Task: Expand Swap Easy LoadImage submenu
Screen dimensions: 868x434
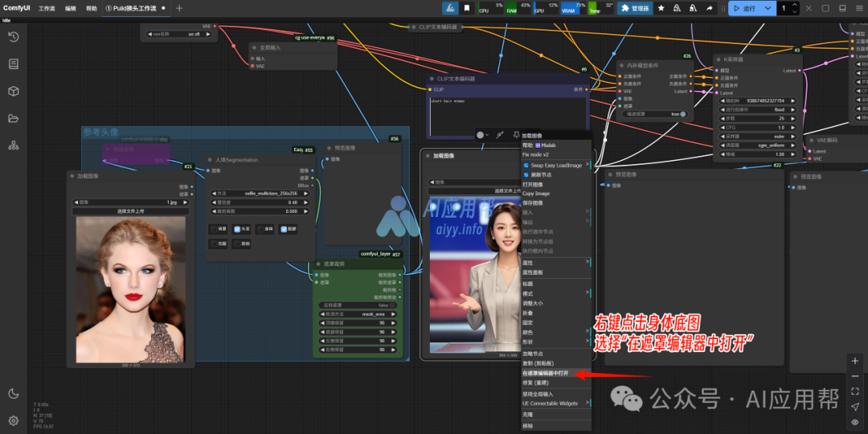Action: (556, 165)
